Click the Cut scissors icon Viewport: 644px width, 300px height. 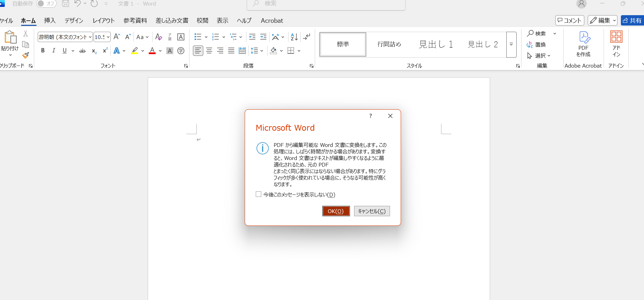pyautogui.click(x=26, y=34)
